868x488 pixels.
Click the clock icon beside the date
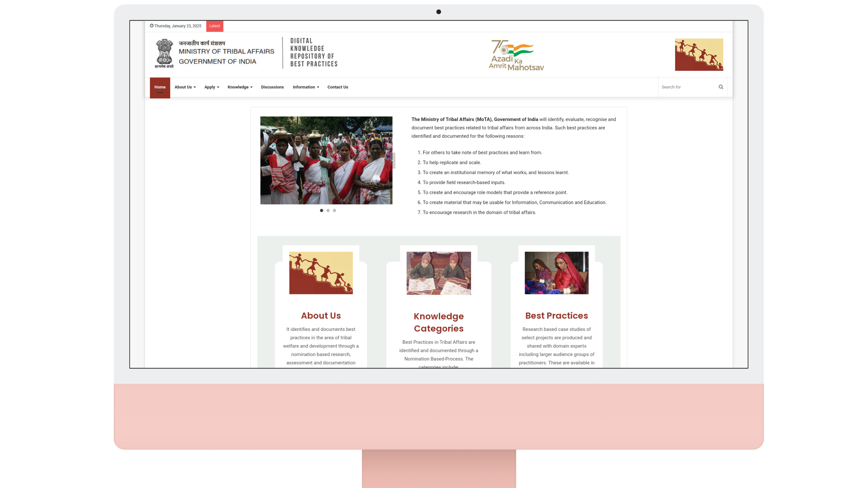(x=152, y=26)
